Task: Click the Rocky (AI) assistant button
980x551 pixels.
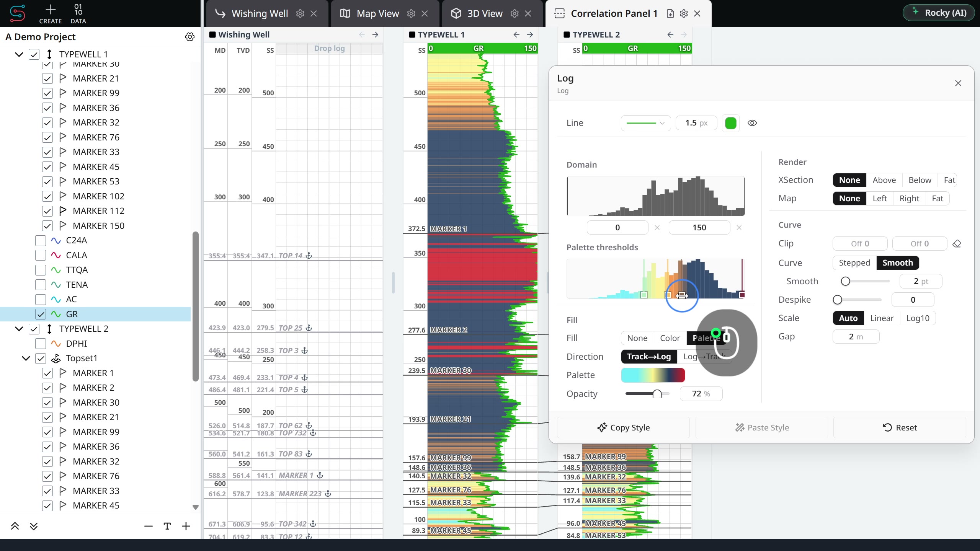Action: (x=939, y=13)
